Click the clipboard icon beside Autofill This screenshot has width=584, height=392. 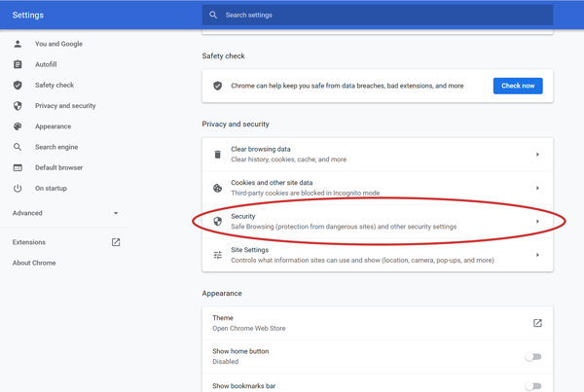pos(18,64)
